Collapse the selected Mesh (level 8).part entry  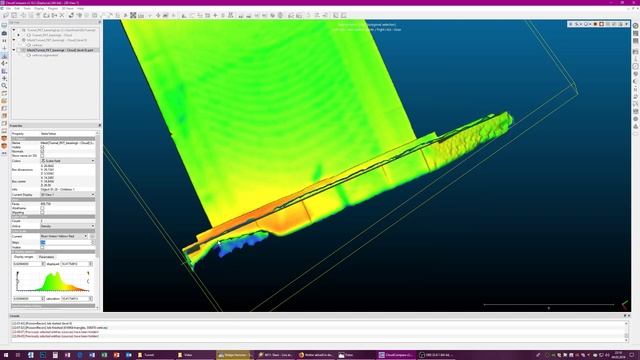[14, 50]
